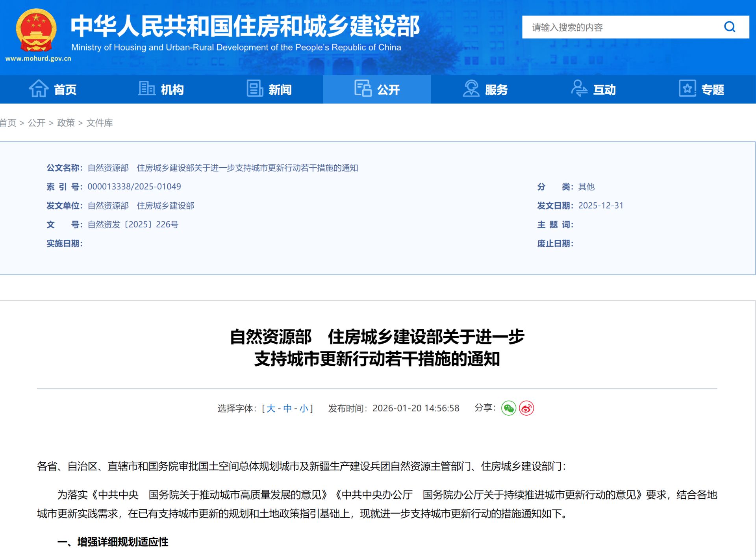Open the 新闻 news section icon
The image size is (756, 557).
tap(254, 89)
